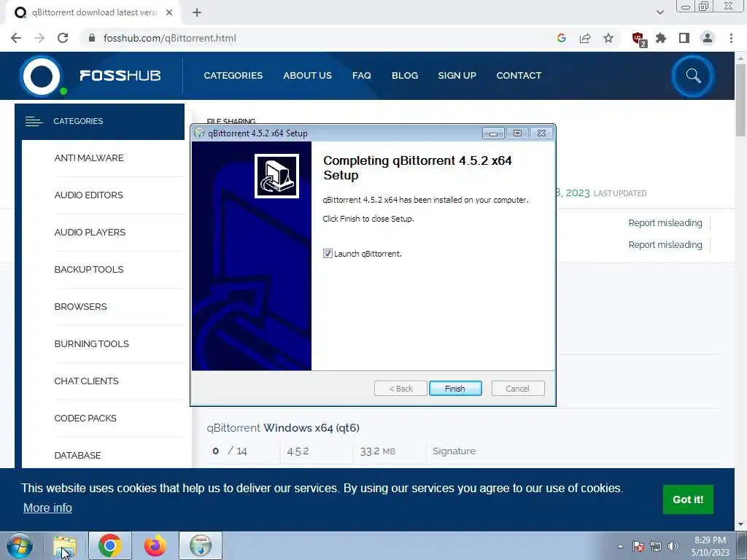747x560 pixels.
Task: Open CATEGORIES in top navigation
Action: click(x=233, y=76)
